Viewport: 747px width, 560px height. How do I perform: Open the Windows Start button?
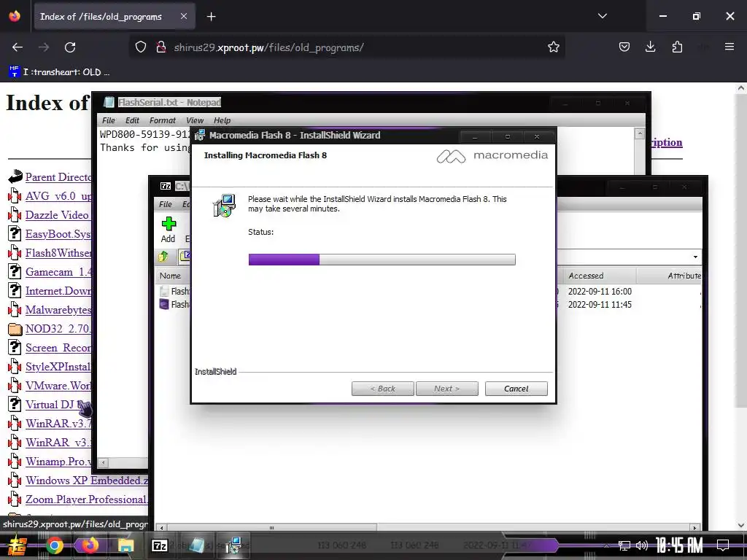(17, 545)
